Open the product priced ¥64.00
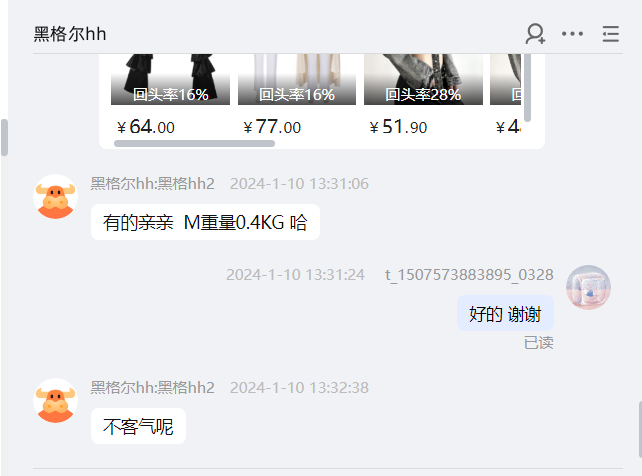 click(x=170, y=95)
